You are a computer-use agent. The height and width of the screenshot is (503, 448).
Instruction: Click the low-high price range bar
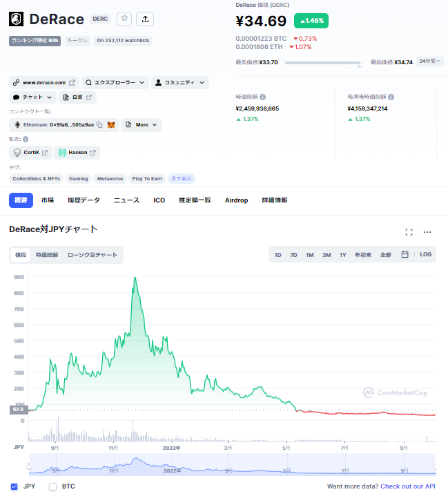324,63
